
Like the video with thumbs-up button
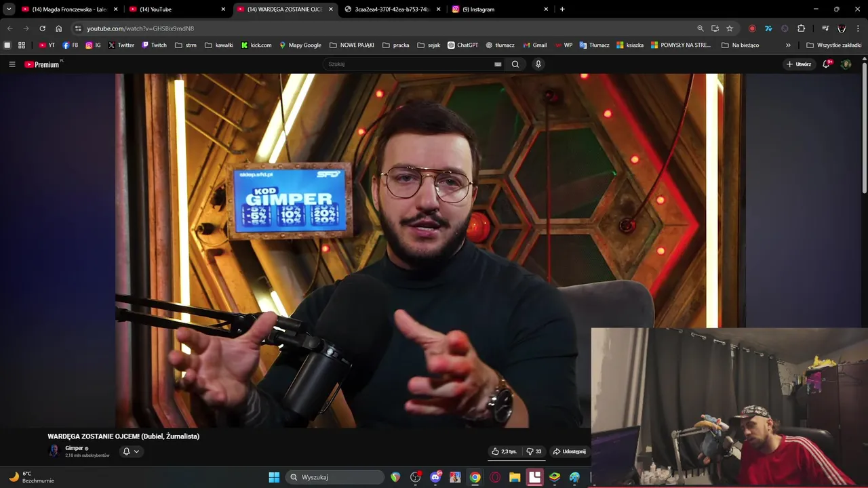504,451
